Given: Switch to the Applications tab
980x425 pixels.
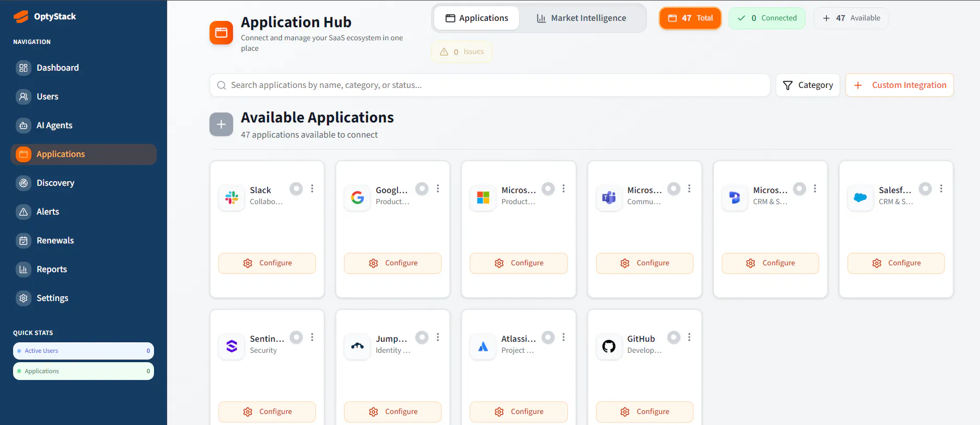Looking at the screenshot, I should 477,18.
